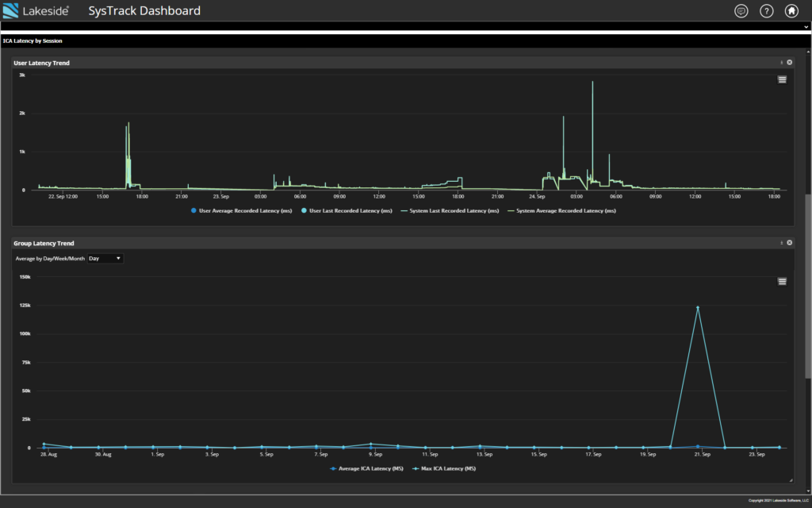The height and width of the screenshot is (508, 812).
Task: Click the '3k' y-axis label
Action: tap(22, 75)
